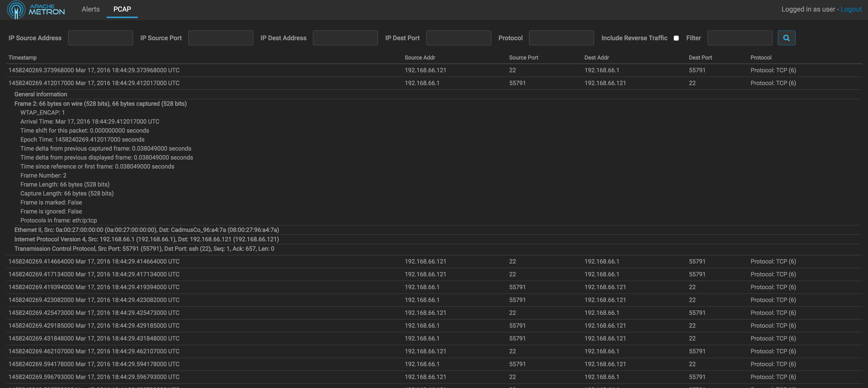This screenshot has height=388, width=868.
Task: Expand Transmission Control Protocol section
Action: tap(144, 249)
